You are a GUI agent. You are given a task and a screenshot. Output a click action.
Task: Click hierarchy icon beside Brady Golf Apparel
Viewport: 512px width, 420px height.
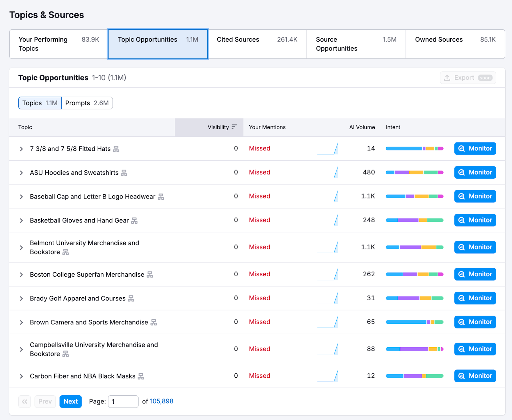coord(131,299)
